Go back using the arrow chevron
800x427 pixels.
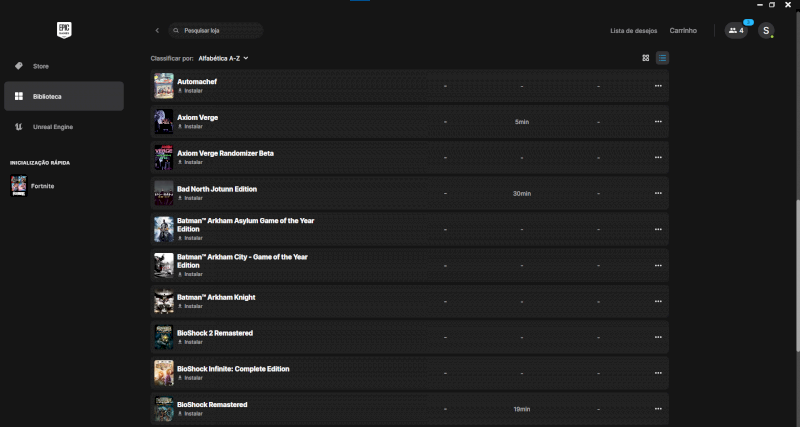(x=157, y=31)
